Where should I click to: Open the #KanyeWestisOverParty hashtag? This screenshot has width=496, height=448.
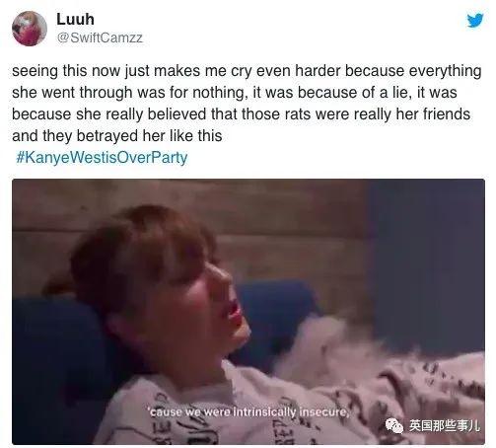102,157
